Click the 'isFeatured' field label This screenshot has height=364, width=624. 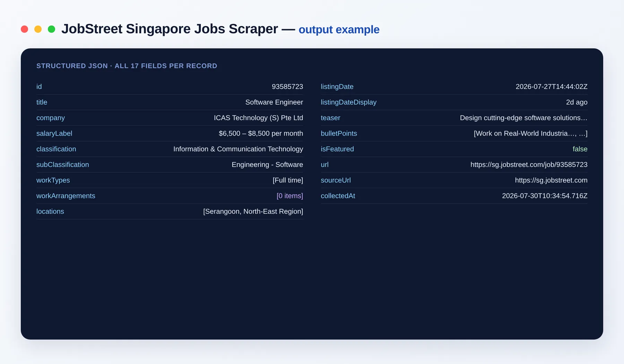click(x=337, y=149)
